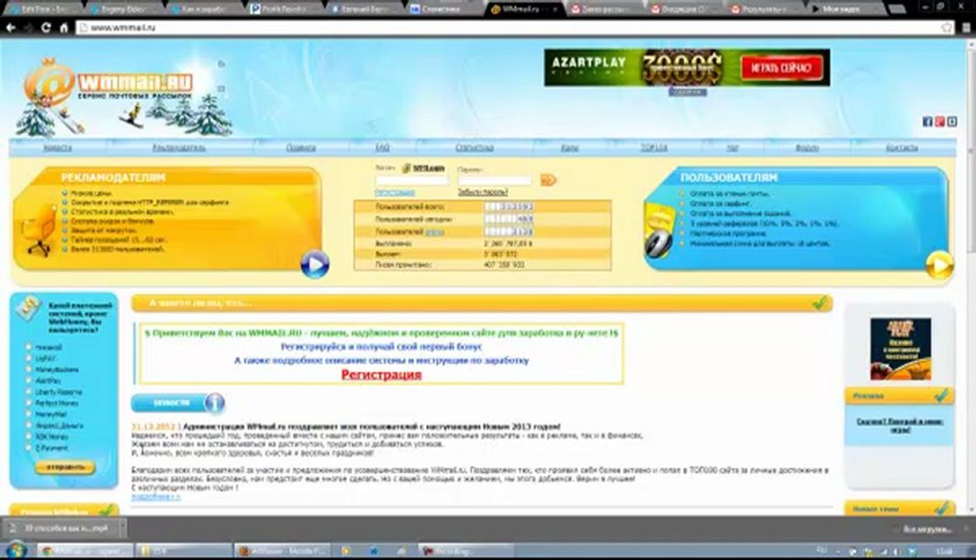
Task: Open the FAQ nav menu item
Action: click(382, 147)
